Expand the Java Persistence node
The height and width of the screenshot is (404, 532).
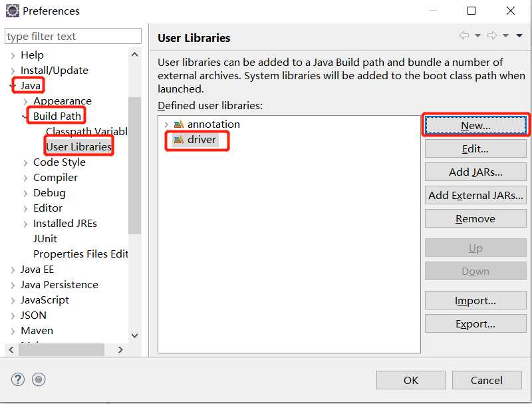pos(13,285)
